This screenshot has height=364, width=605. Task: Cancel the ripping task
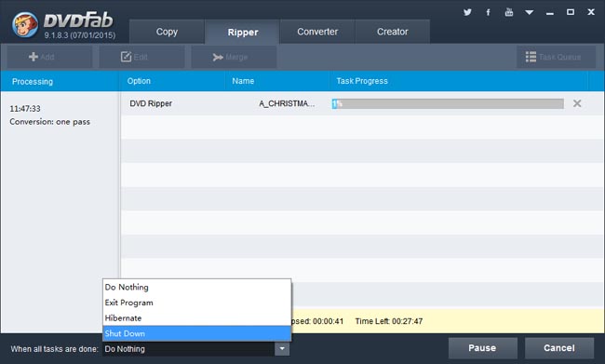(559, 348)
